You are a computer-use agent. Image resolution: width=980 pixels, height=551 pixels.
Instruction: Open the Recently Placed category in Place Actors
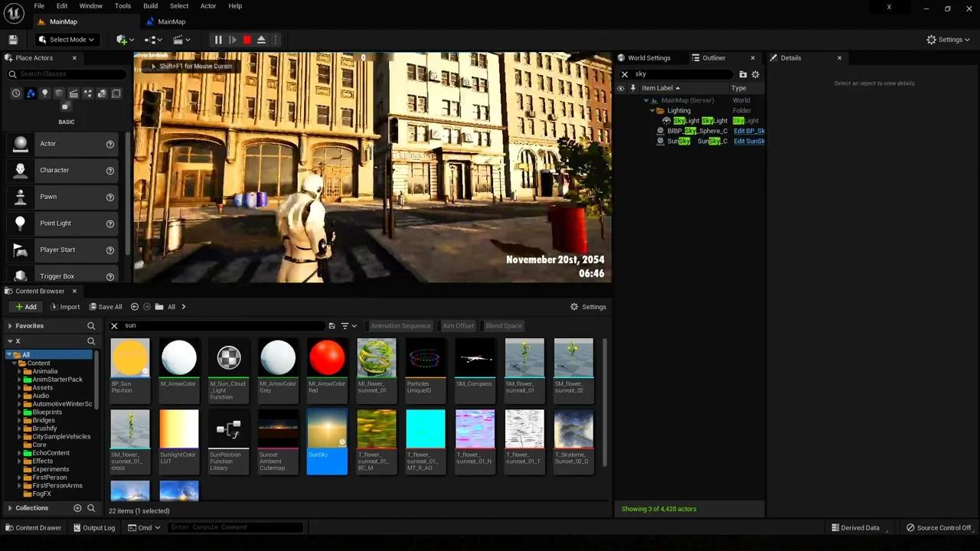coord(16,93)
